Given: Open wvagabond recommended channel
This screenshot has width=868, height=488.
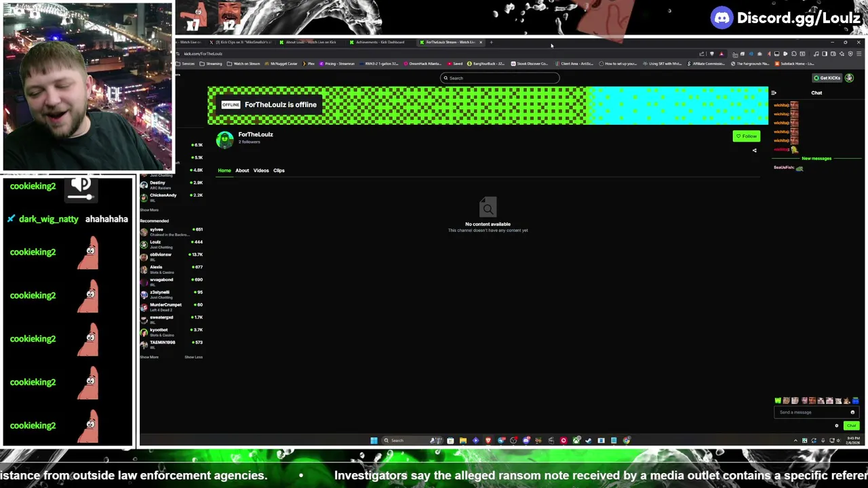Looking at the screenshot, I should click(x=170, y=281).
